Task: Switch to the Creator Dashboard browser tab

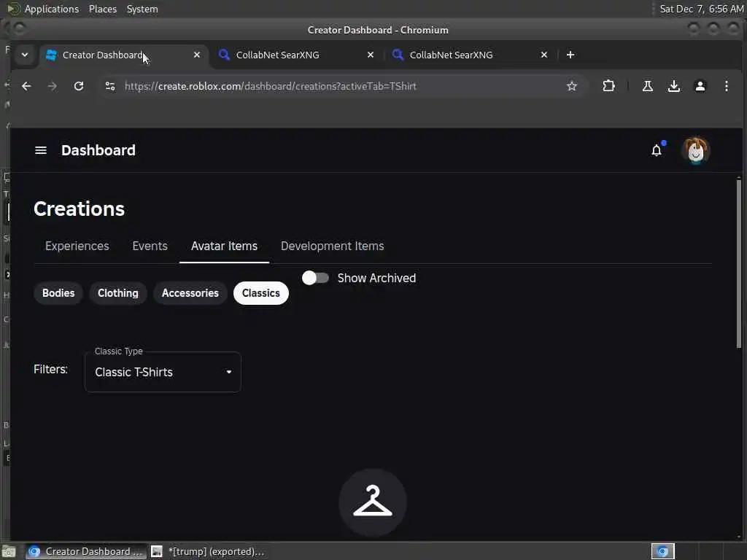Action: (x=124, y=55)
